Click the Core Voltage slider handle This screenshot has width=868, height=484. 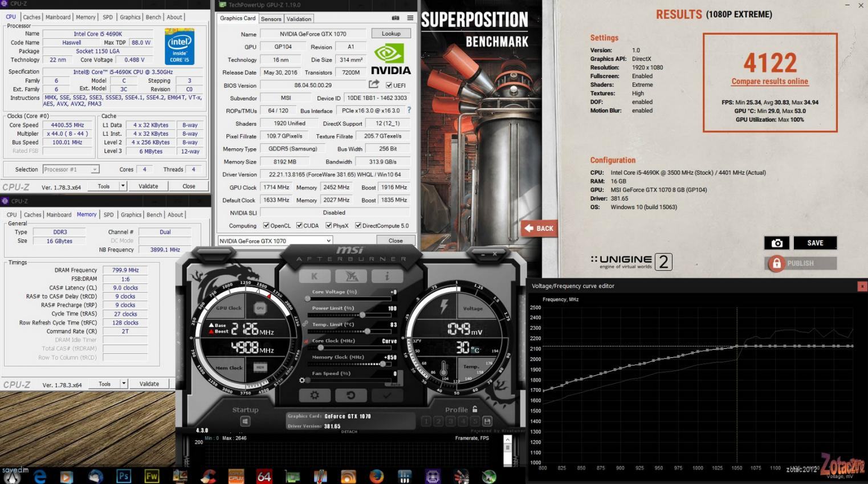tap(308, 299)
